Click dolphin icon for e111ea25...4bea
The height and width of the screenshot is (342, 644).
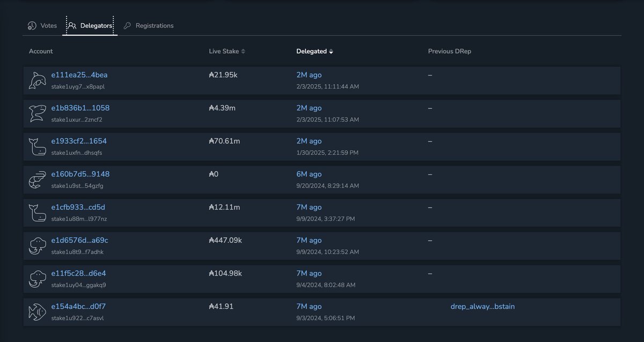38,80
